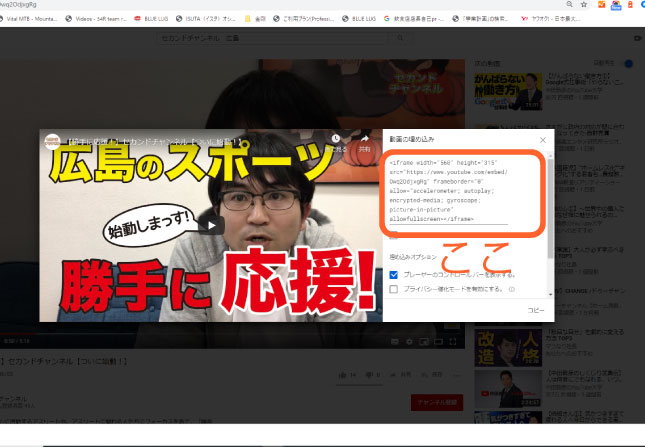Toggle the start-at time checkbox
Viewport: 645px width, 447px height.
tap(393, 236)
